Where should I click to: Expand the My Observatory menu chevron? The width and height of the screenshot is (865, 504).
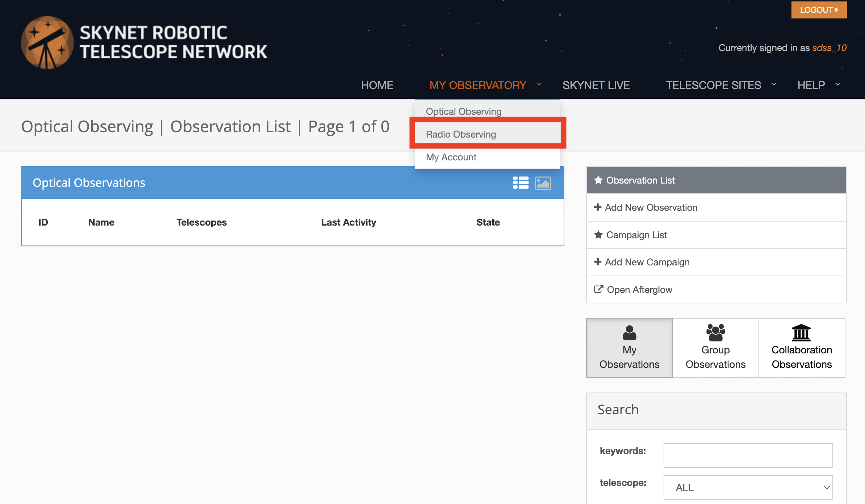point(539,84)
